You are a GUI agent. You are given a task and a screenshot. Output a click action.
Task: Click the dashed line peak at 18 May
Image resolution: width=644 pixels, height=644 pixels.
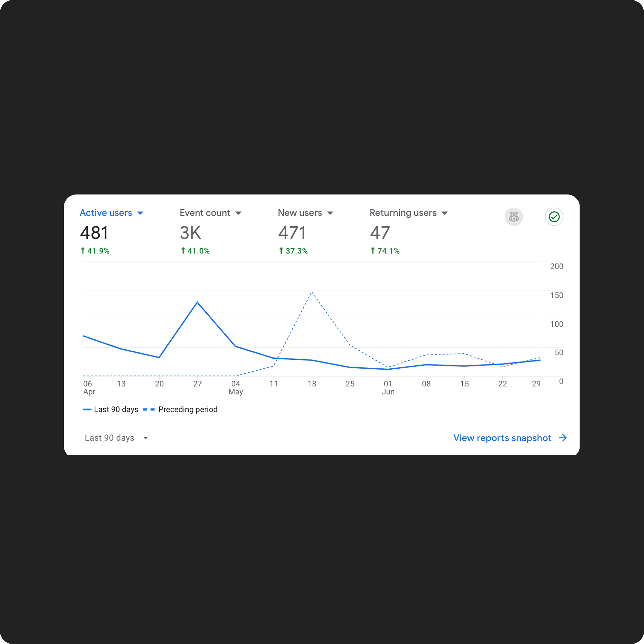(x=312, y=292)
